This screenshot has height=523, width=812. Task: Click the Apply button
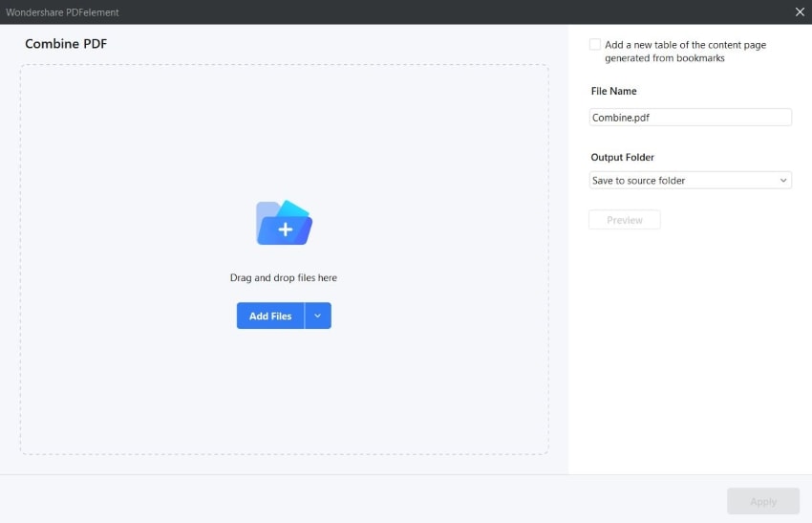click(763, 501)
